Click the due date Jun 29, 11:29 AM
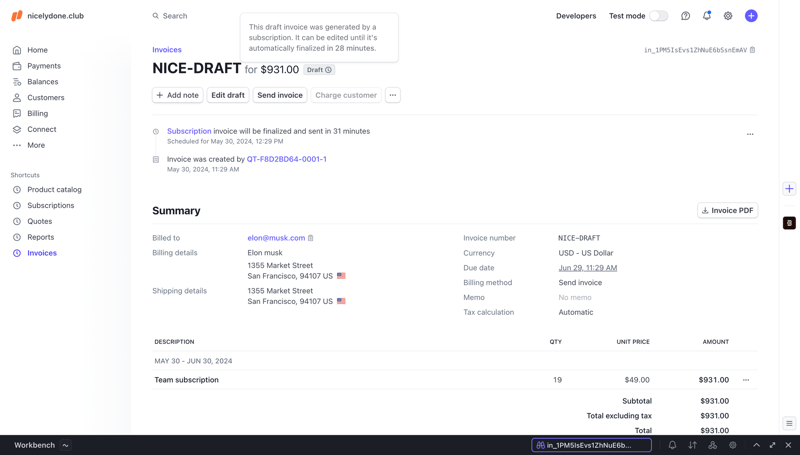 tap(588, 268)
